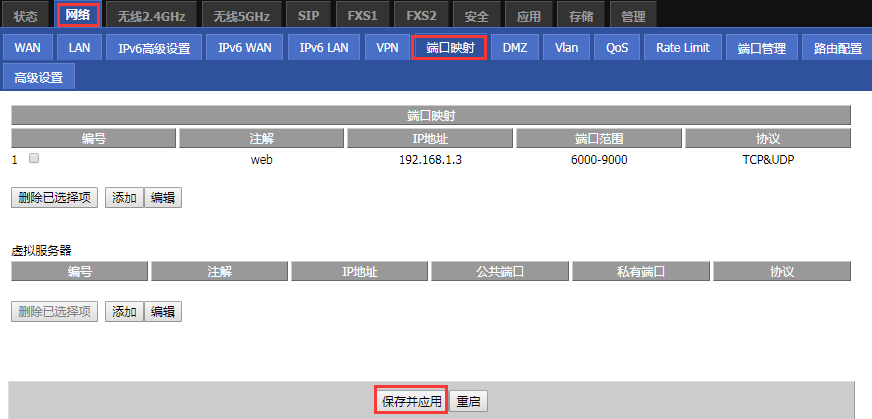Open the DMZ settings page
872x419 pixels.
(515, 48)
